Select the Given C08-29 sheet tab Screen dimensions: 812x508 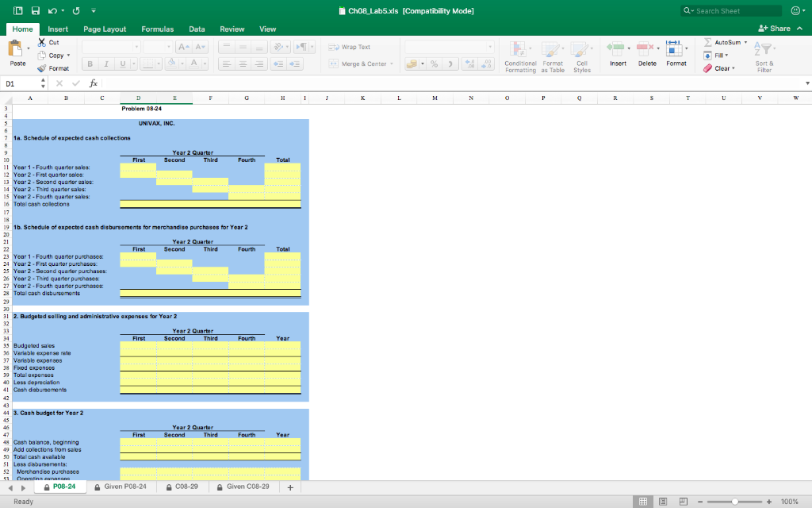tap(243, 487)
